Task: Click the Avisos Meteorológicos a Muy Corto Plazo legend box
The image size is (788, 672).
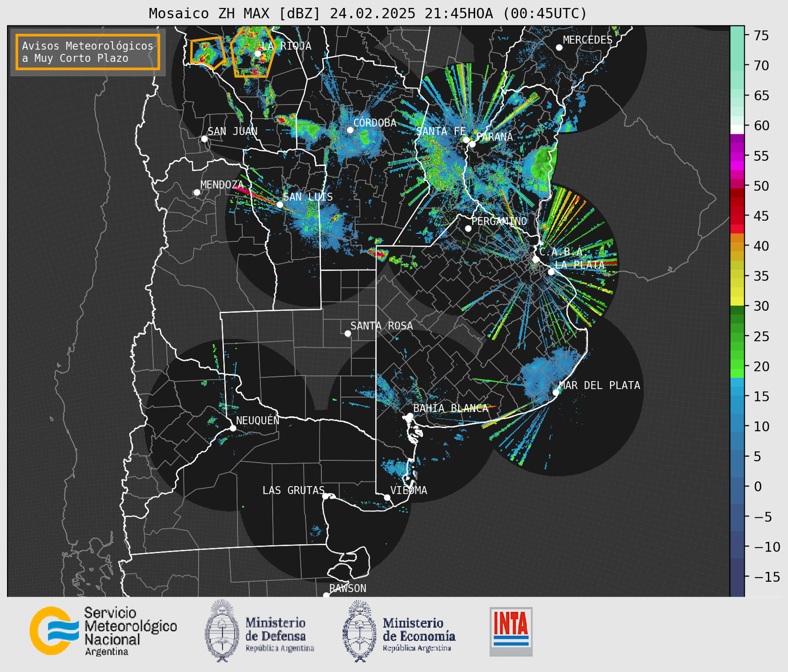Action: (x=88, y=52)
